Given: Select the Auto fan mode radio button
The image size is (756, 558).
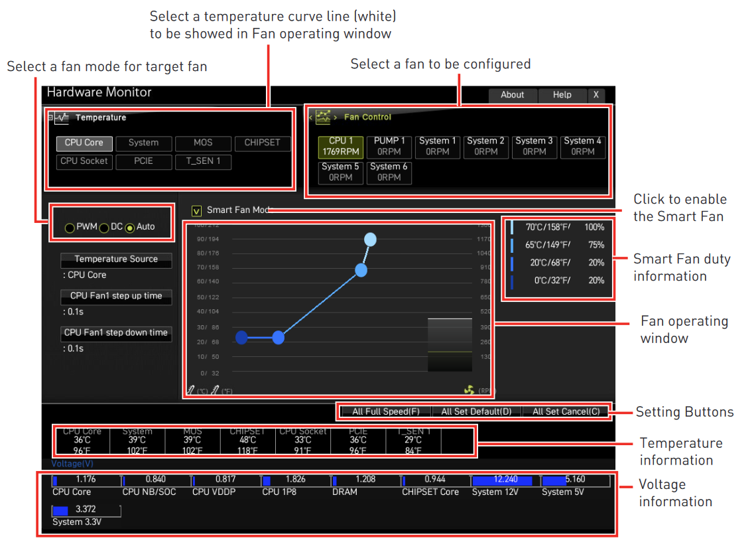Looking at the screenshot, I should click(130, 228).
